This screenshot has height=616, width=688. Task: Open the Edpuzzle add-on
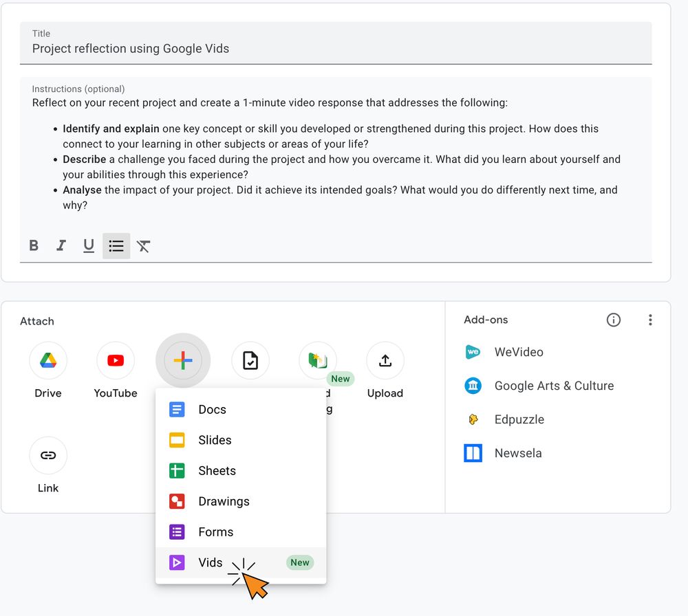[504, 419]
